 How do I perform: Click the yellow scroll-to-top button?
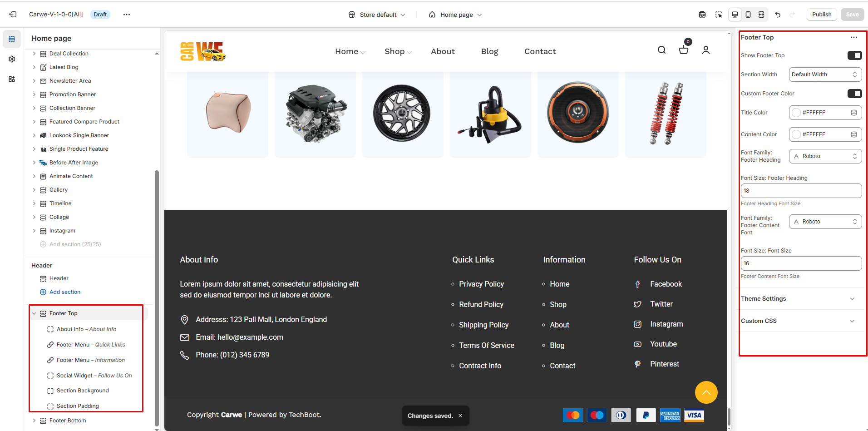click(706, 392)
